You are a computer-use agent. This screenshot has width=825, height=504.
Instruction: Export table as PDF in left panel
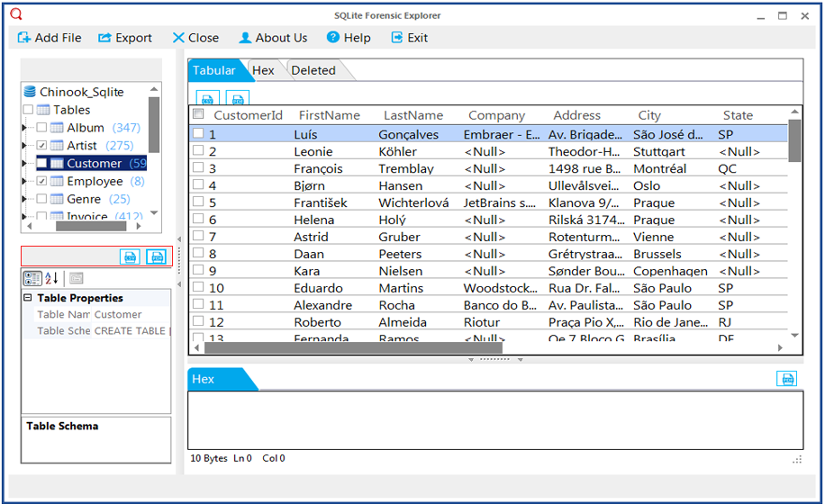(x=157, y=257)
